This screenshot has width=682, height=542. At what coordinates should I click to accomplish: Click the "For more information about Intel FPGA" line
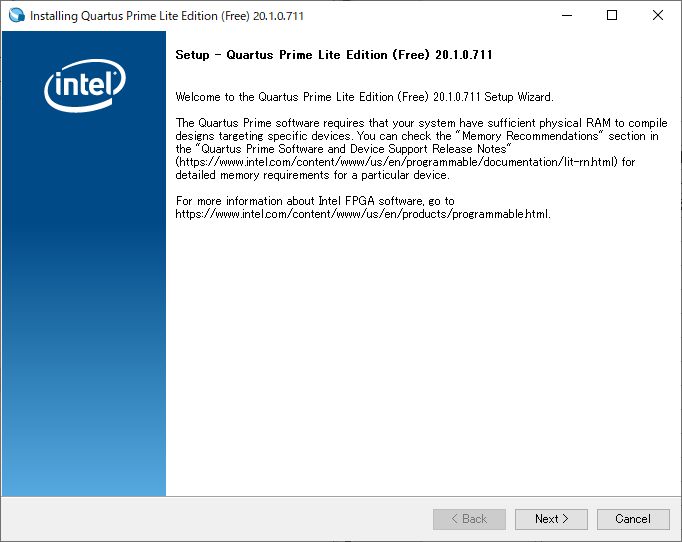pyautogui.click(x=314, y=201)
